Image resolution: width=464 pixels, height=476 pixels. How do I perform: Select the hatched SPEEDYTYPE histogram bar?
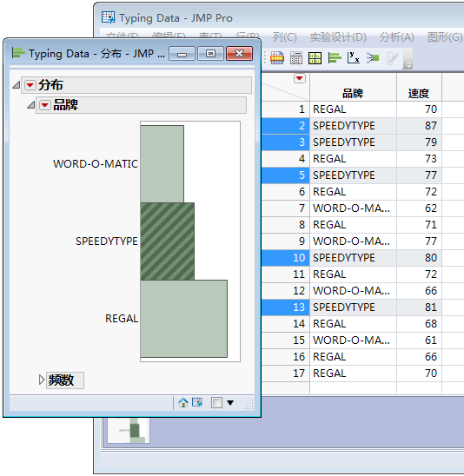click(168, 241)
